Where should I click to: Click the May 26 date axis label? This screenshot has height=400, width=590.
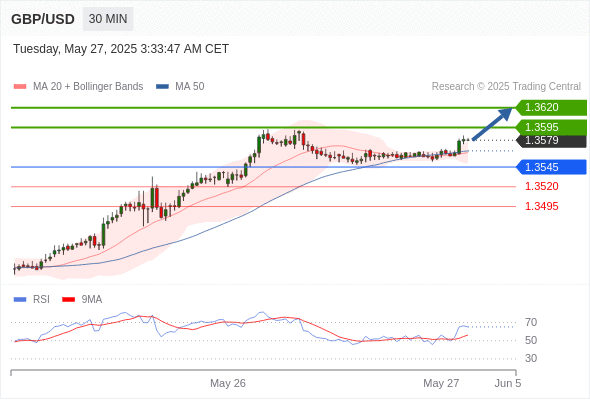[228, 383]
